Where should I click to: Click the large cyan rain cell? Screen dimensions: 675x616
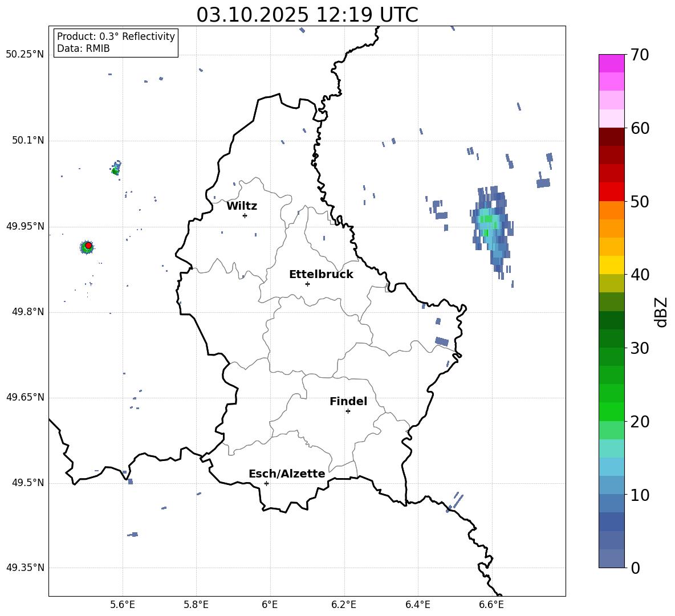491,231
